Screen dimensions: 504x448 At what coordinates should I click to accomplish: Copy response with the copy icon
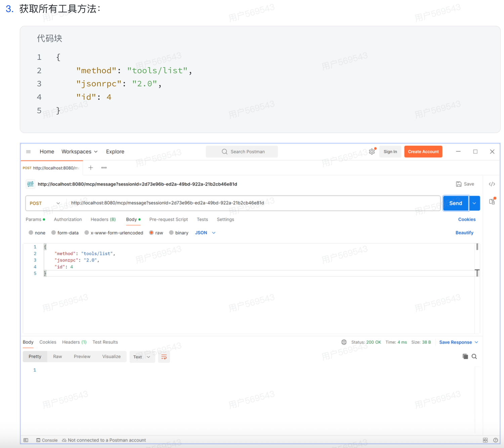click(465, 356)
